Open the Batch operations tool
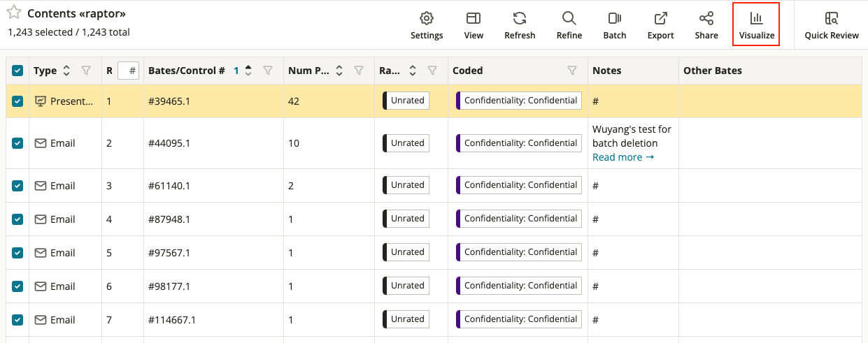This screenshot has height=343, width=868. (x=615, y=26)
